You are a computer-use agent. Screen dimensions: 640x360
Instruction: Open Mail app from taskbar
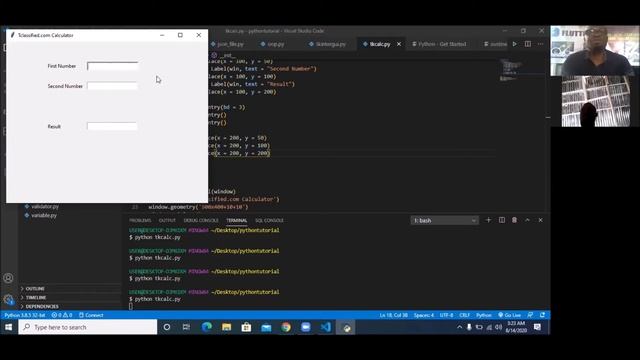(x=266, y=327)
